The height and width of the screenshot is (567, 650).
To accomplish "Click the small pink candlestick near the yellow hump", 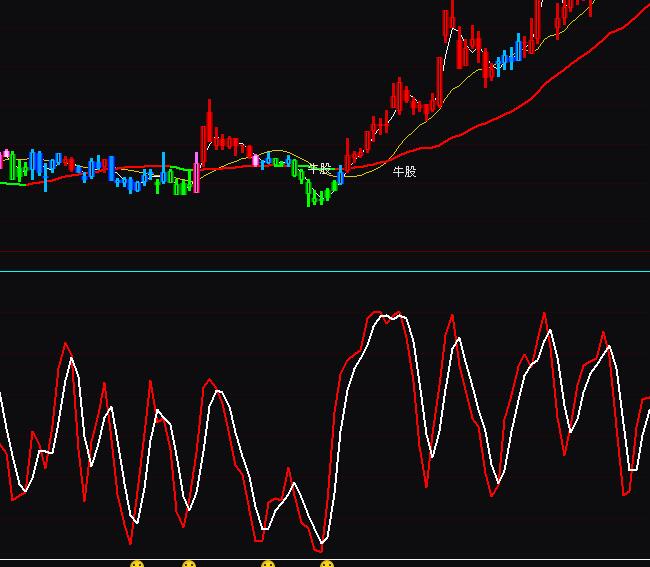I will pos(255,159).
